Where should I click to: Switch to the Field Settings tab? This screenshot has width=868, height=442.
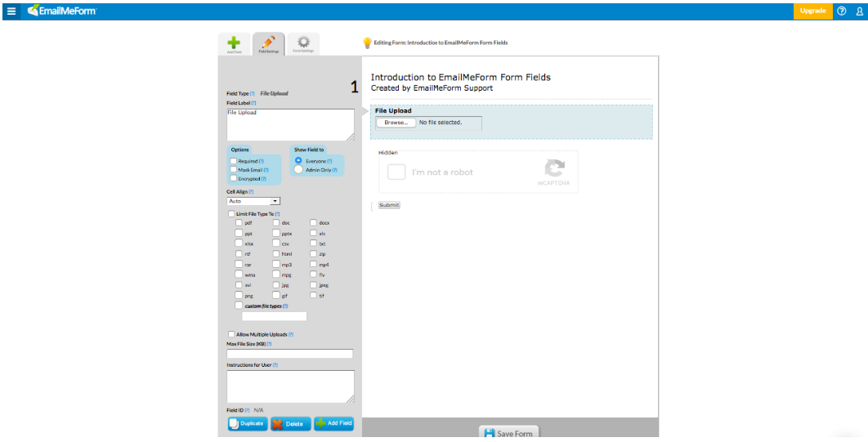[268, 44]
